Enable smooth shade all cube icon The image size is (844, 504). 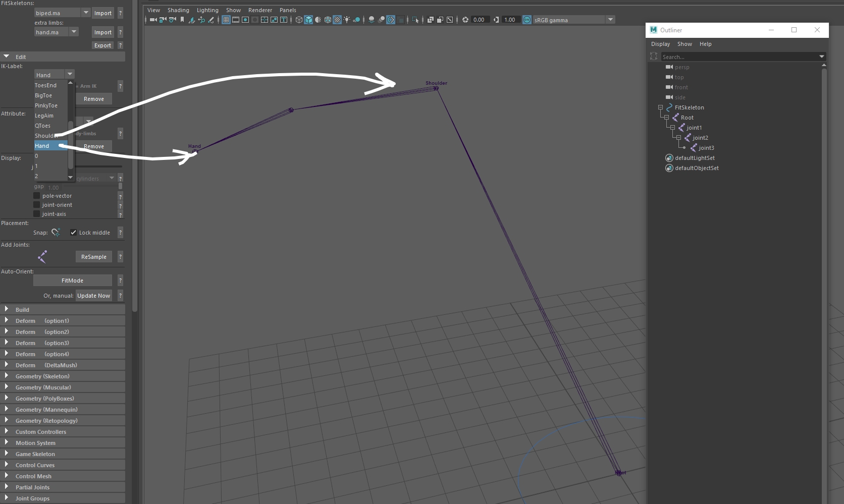308,20
